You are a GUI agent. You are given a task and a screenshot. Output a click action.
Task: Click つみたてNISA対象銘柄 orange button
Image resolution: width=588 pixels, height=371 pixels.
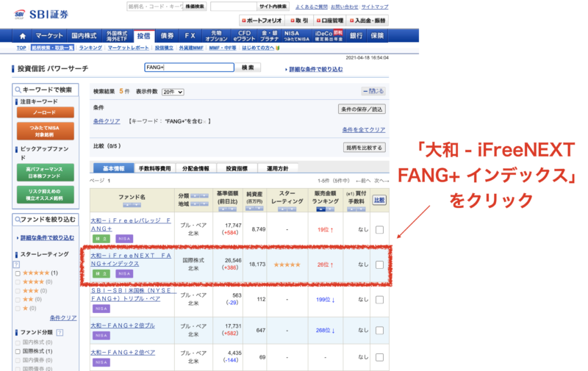[x=45, y=131]
